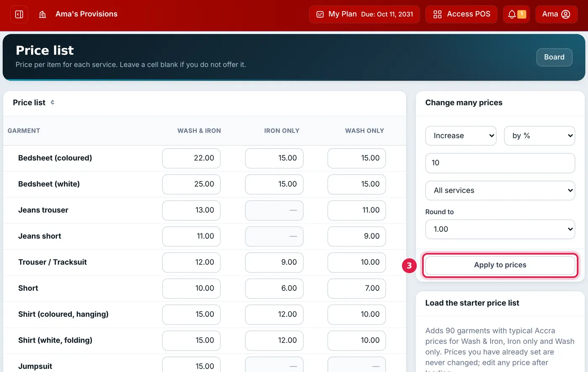Screen dimensions: 588x372
Task: Focus the percentage amount field showing 10
Action: (500, 163)
